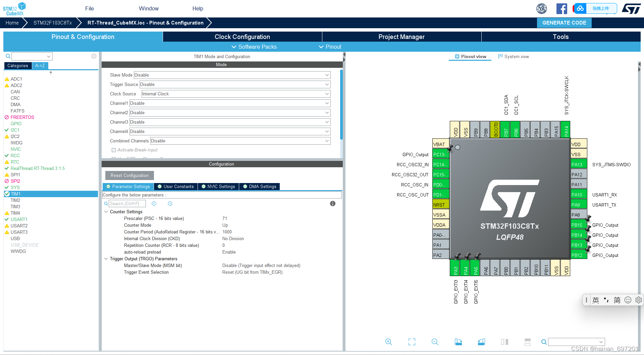Zoom in on the pinout view
Image resolution: width=644 pixels, height=355 pixels.
click(x=388, y=342)
